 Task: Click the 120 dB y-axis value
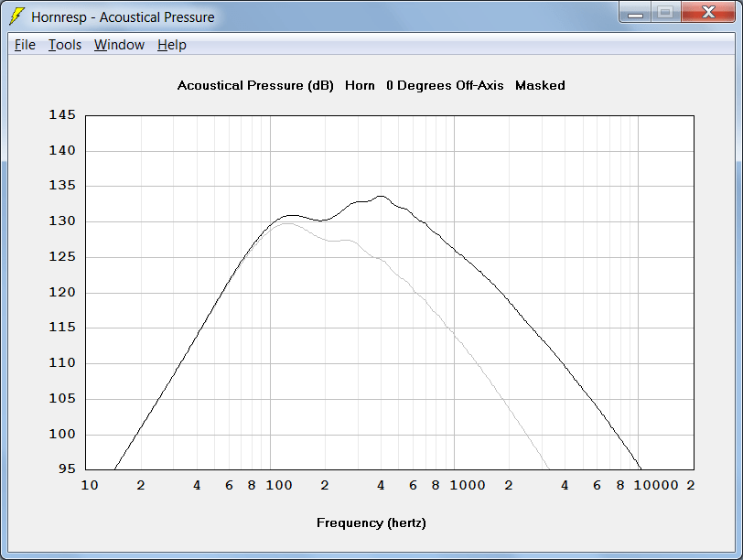pyautogui.click(x=62, y=292)
